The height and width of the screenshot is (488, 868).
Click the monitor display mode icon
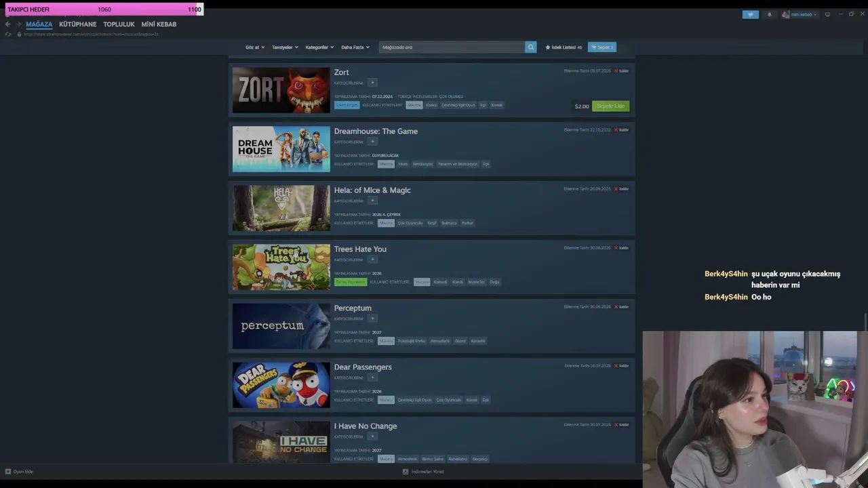click(827, 14)
